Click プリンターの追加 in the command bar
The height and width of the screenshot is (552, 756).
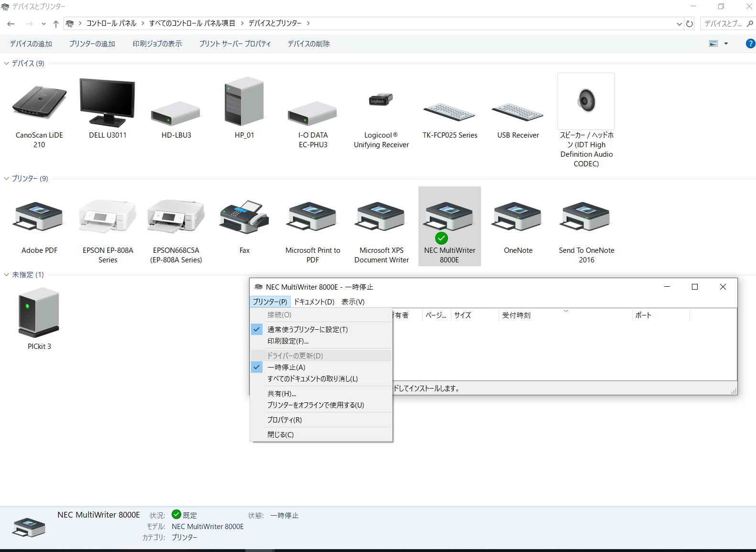tap(92, 43)
